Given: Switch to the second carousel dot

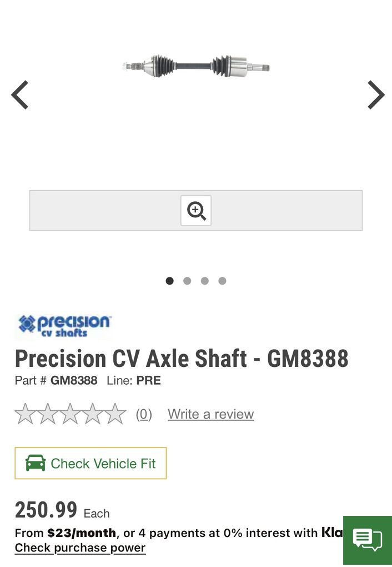Looking at the screenshot, I should click(187, 281).
